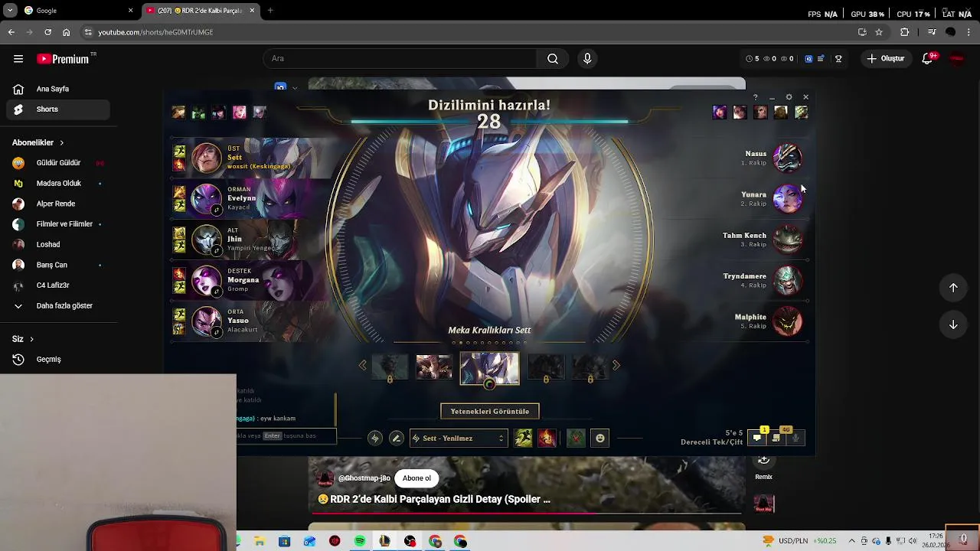The image size is (980, 551).
Task: Switch to the RDR 2'de Kalbi browser tab
Action: pos(200,11)
